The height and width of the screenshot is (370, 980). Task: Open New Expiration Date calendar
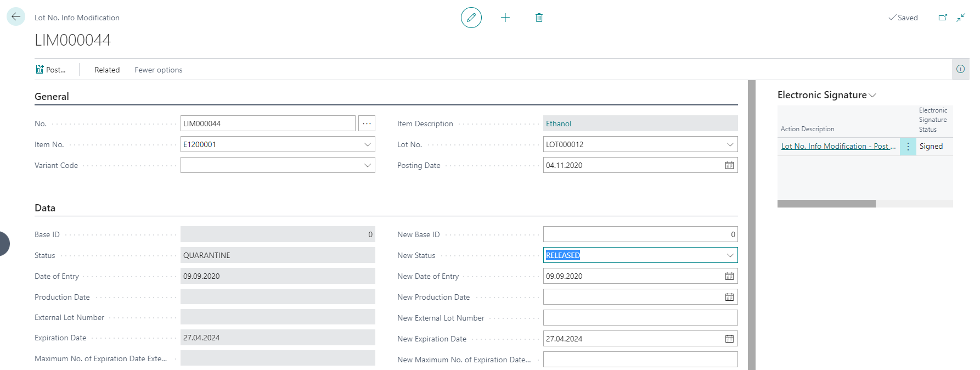click(729, 339)
